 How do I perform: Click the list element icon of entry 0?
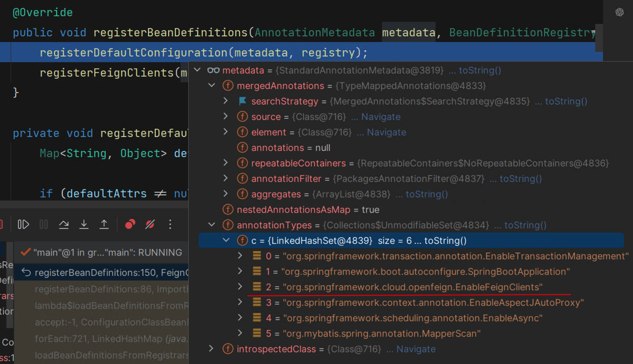(x=257, y=256)
